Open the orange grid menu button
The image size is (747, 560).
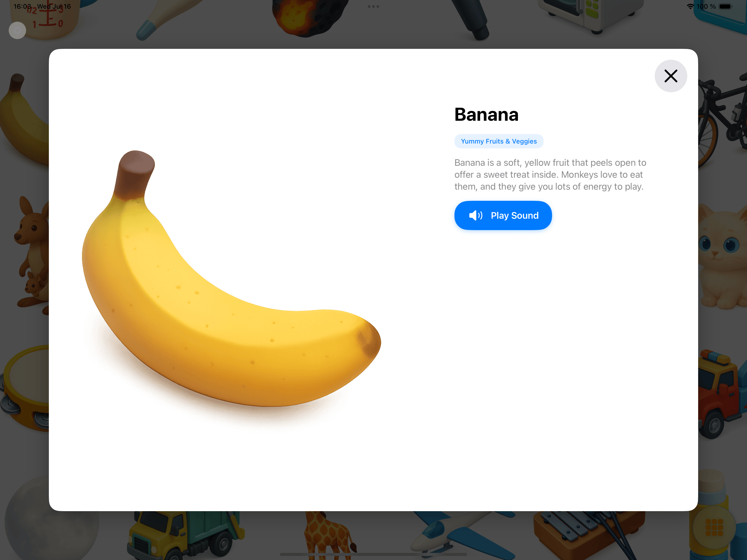pyautogui.click(x=714, y=527)
